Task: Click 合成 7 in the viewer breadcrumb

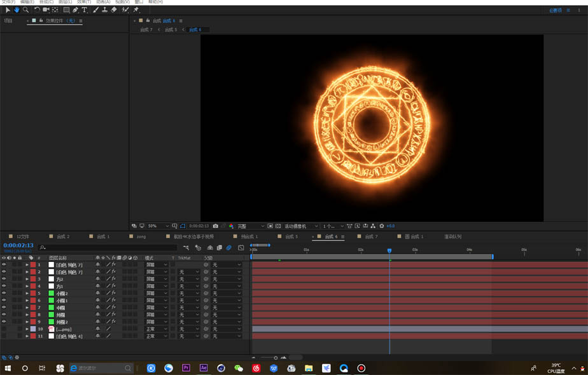Action: pyautogui.click(x=146, y=30)
